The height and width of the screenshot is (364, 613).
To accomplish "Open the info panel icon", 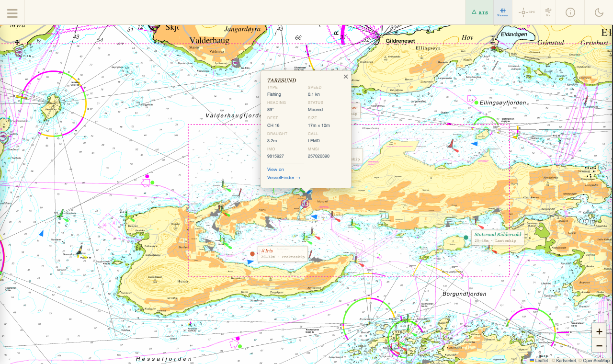I will 570,12.
